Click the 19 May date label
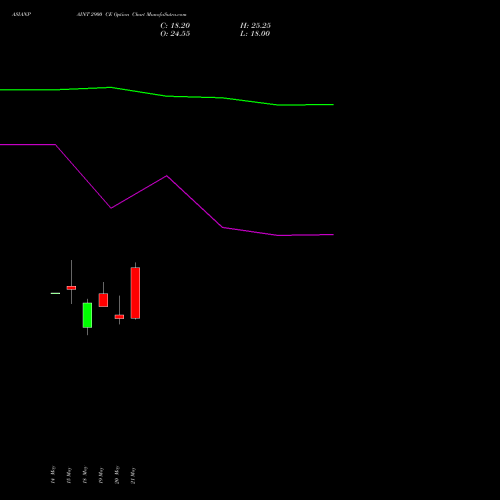Viewport: 500px width, 500px height. (x=101, y=475)
